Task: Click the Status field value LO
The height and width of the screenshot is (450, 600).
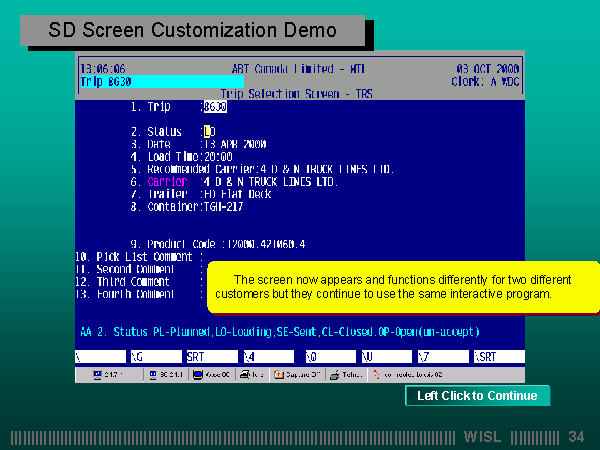Action: pyautogui.click(x=209, y=131)
